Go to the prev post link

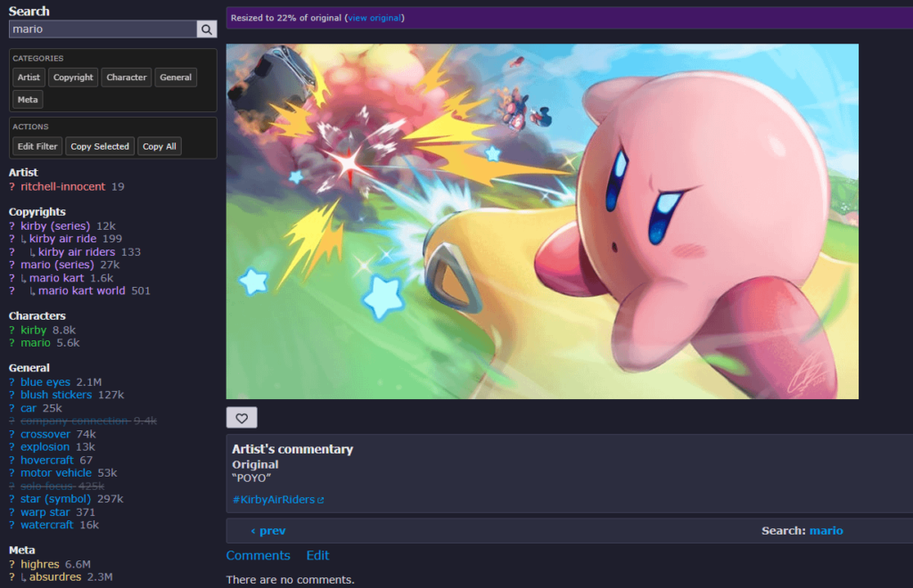[267, 531]
